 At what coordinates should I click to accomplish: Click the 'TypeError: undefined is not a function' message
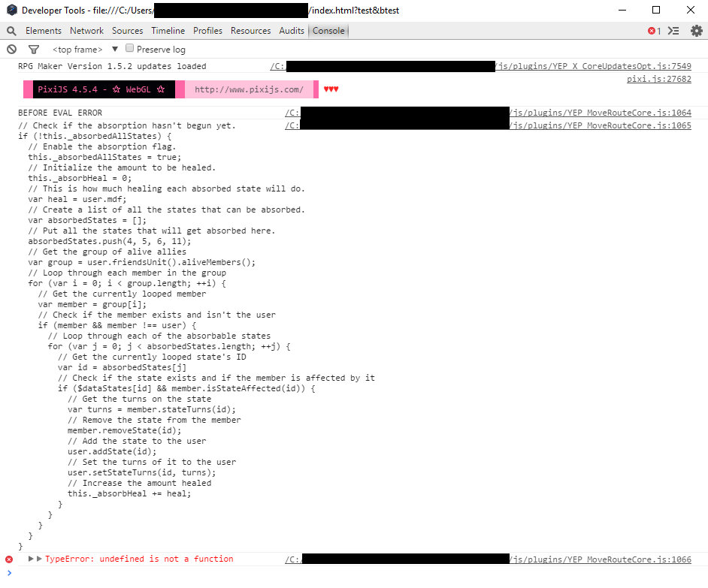139,559
